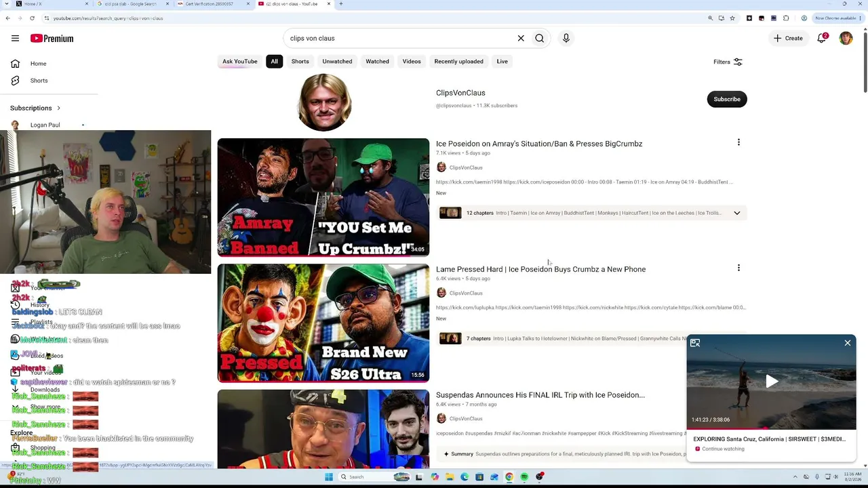
Task: Open Ice Poseidon on Amray's Situation video title
Action: pos(539,144)
